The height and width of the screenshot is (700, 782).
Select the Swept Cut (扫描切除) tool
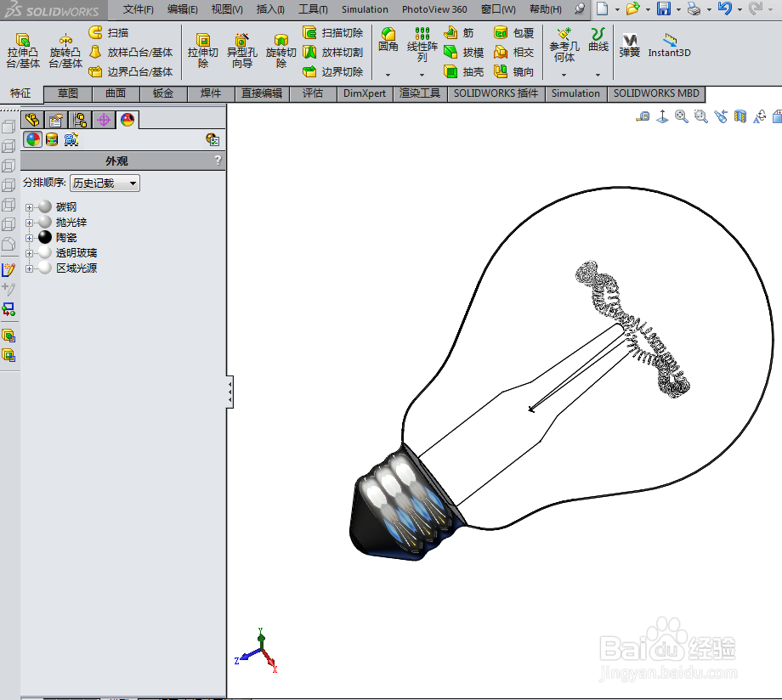point(332,33)
